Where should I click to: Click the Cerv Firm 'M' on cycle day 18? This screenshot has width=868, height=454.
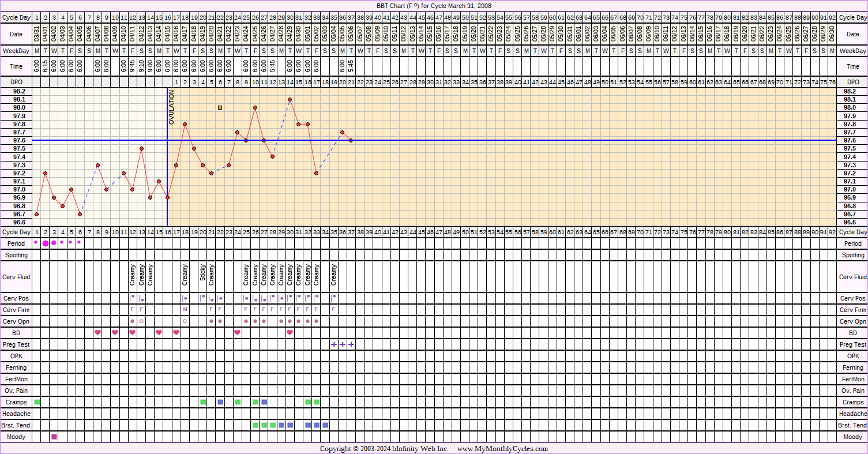185,310
